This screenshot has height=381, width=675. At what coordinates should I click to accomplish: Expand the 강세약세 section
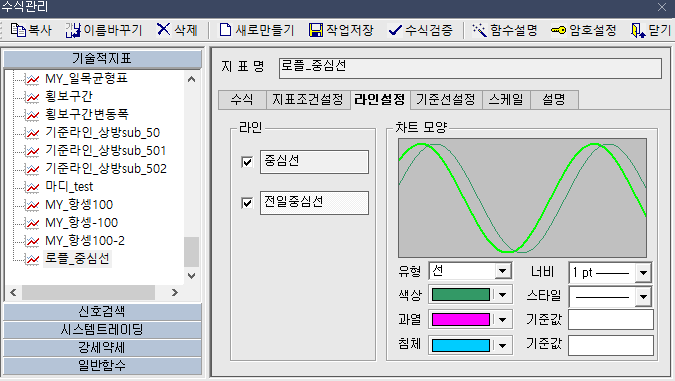(x=102, y=347)
